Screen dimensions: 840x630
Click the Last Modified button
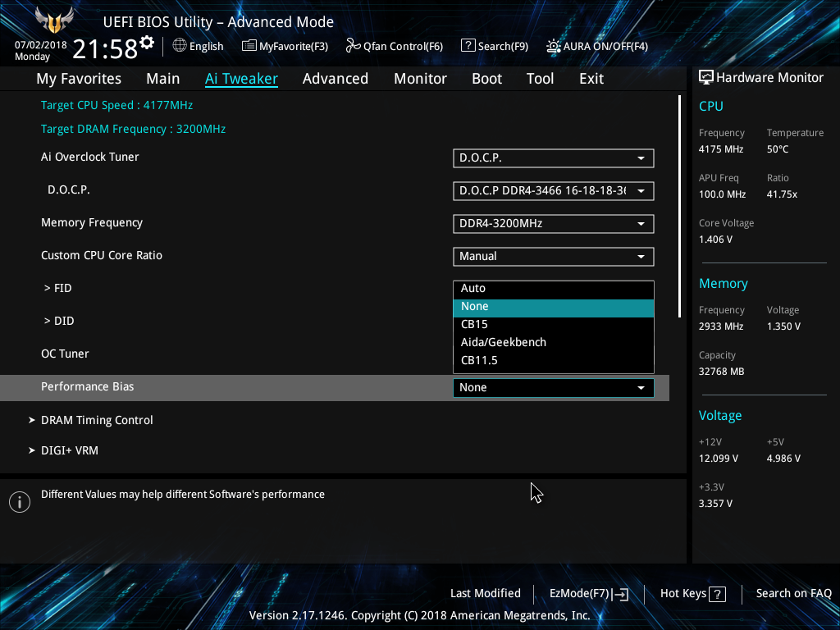click(486, 594)
